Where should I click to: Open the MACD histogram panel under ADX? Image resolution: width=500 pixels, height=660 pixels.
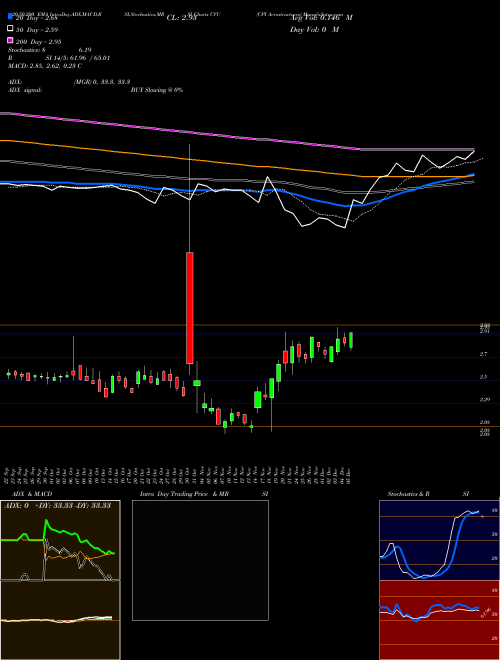click(60, 620)
